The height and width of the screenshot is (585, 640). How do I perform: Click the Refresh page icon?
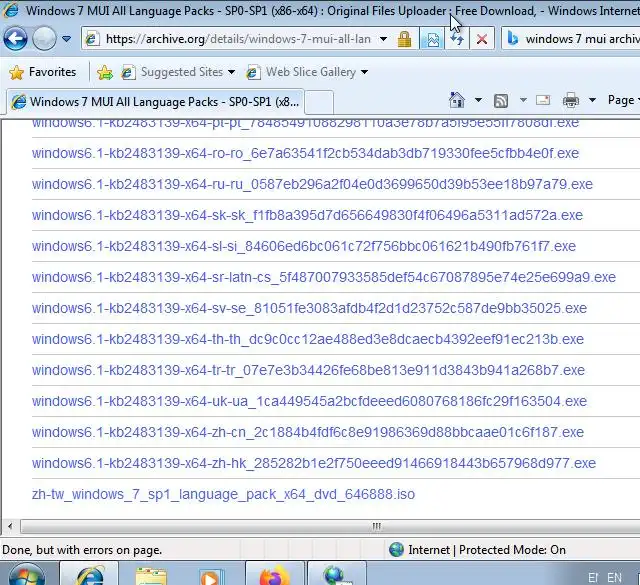pyautogui.click(x=457, y=39)
